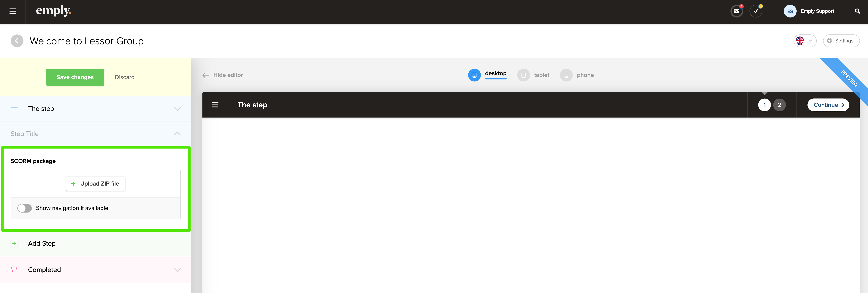Collapse the Step Title section
The width and height of the screenshot is (868, 293).
point(177,134)
